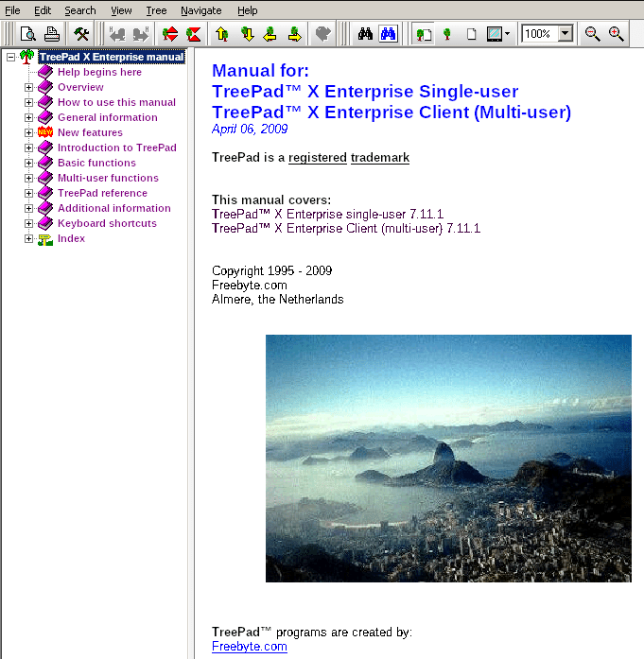Click the black binoculars search icon
Screen dimensions: 644x659
365,34
